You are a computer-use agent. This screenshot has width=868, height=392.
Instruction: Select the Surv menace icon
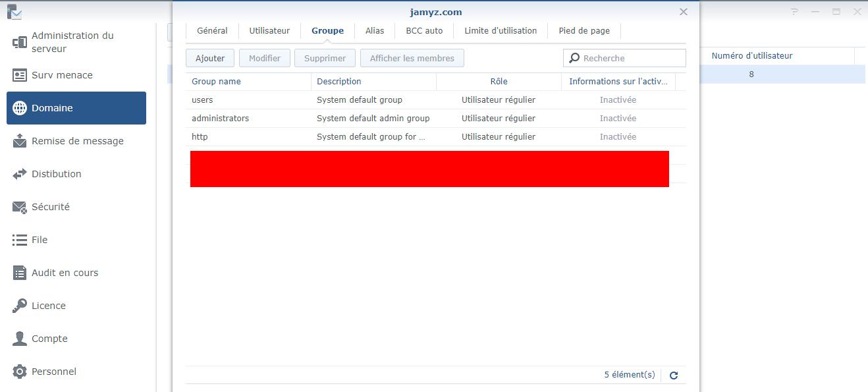(x=20, y=75)
